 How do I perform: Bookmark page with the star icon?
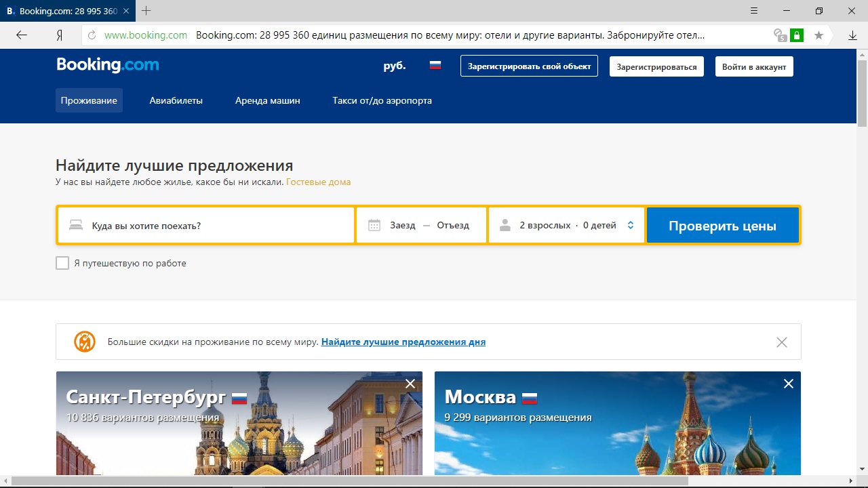(x=818, y=35)
